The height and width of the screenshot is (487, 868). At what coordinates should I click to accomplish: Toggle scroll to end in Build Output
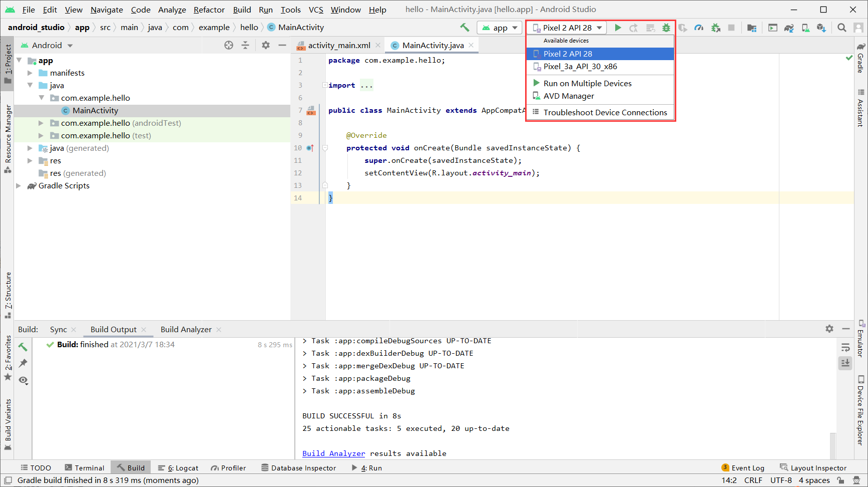(x=845, y=363)
